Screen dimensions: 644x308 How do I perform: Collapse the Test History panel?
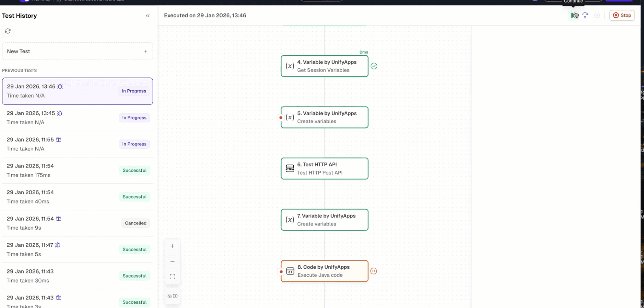pyautogui.click(x=148, y=16)
